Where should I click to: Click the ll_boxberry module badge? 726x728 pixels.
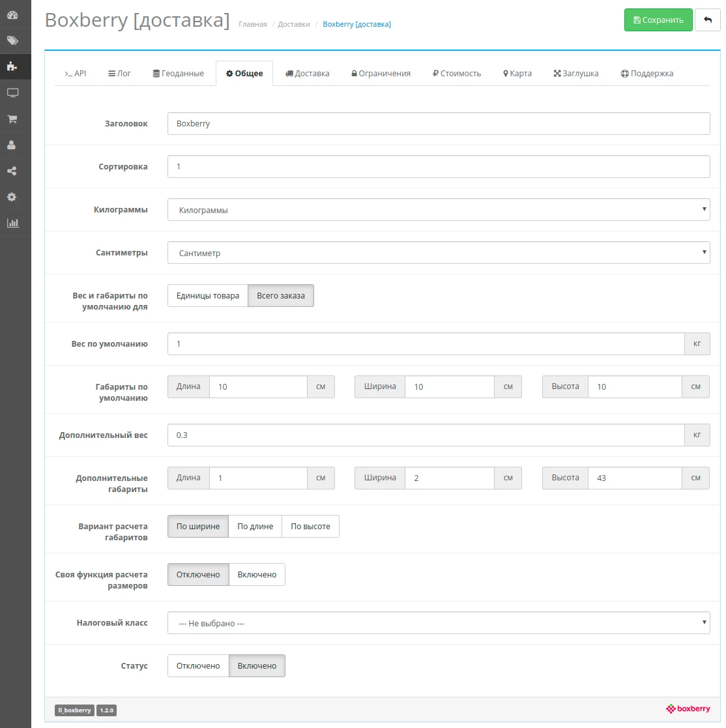click(x=75, y=710)
